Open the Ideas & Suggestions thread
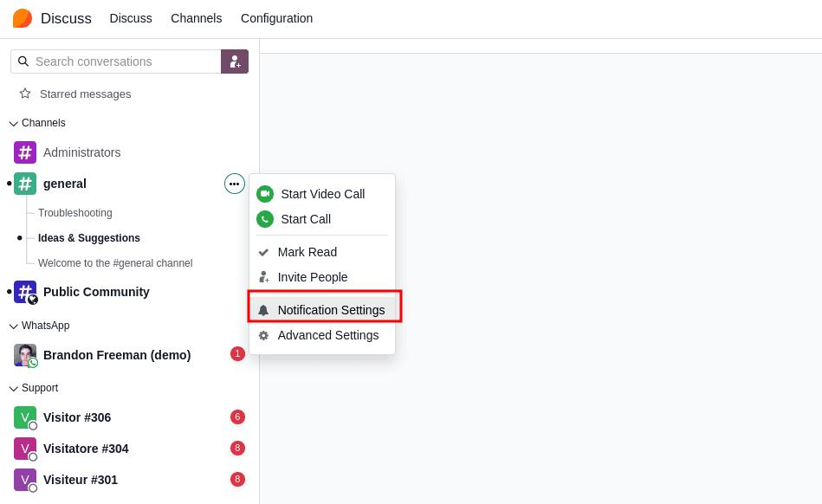The height and width of the screenshot is (504, 822). coord(88,238)
